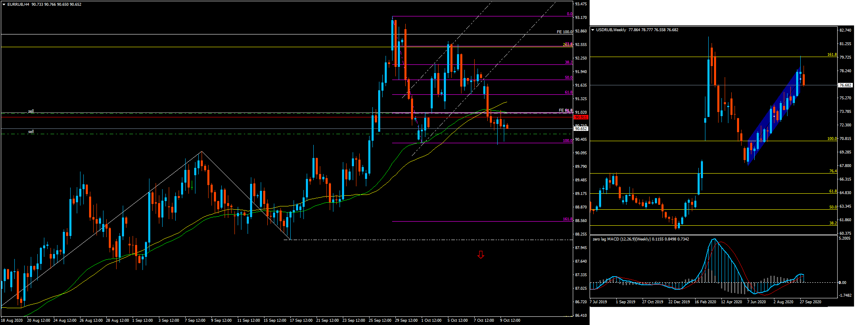Click the 1 Oct 12:00 time axis label
This screenshot has width=868, height=325.
[431, 320]
